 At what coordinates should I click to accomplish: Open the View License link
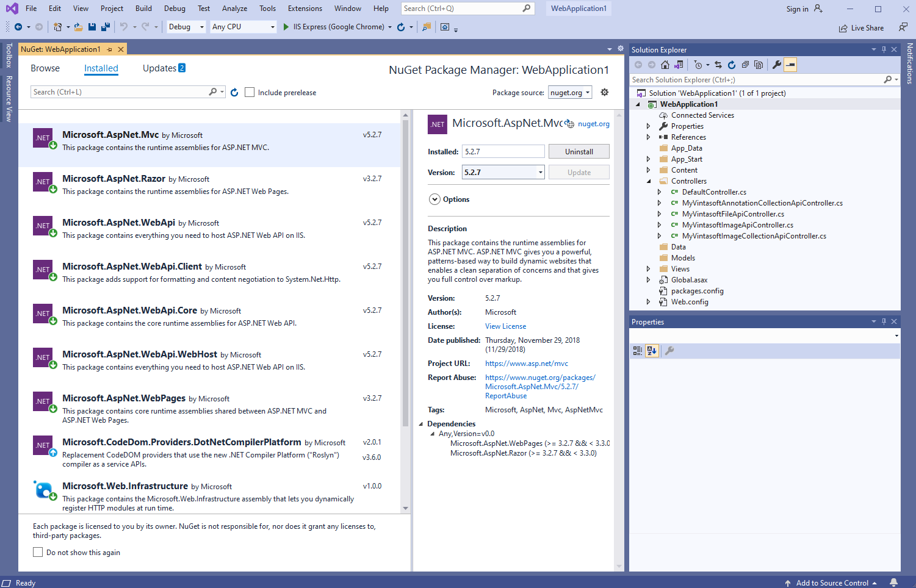505,326
